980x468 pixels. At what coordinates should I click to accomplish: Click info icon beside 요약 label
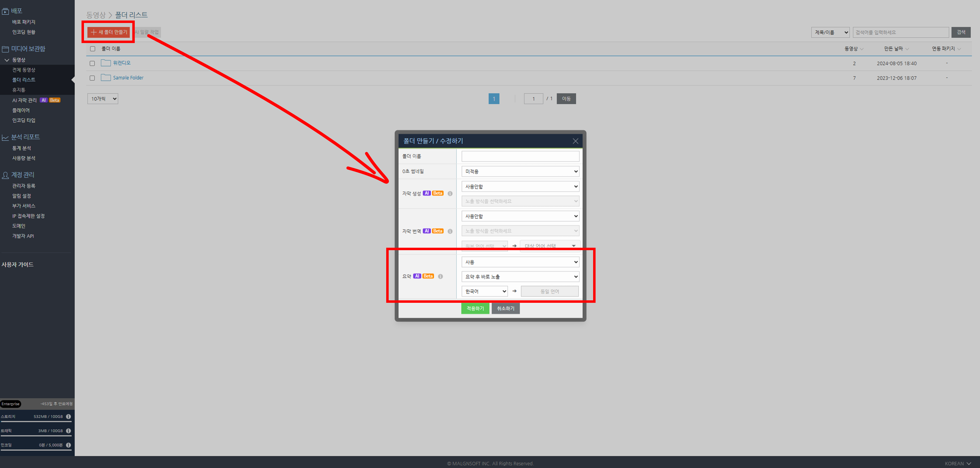point(440,276)
